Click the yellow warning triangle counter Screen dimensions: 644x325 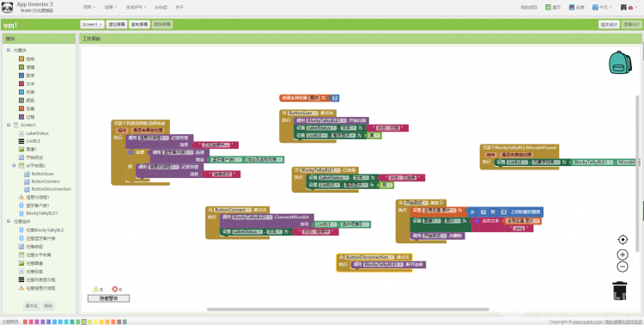[95, 289]
